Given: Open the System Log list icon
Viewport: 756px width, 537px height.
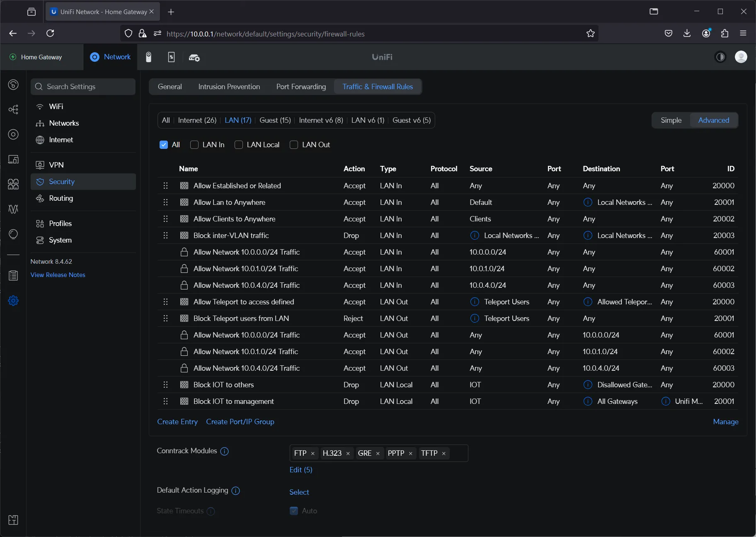Looking at the screenshot, I should click(x=13, y=275).
